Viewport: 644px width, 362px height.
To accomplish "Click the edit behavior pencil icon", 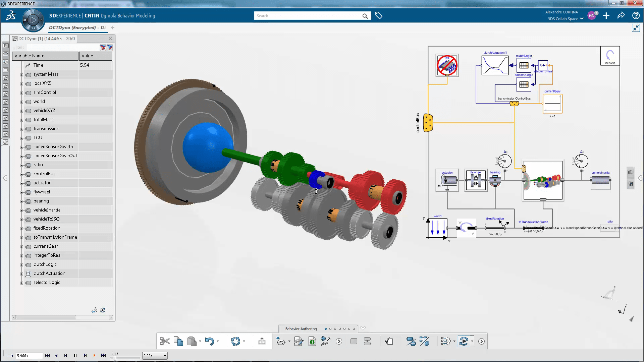I will click(x=298, y=341).
